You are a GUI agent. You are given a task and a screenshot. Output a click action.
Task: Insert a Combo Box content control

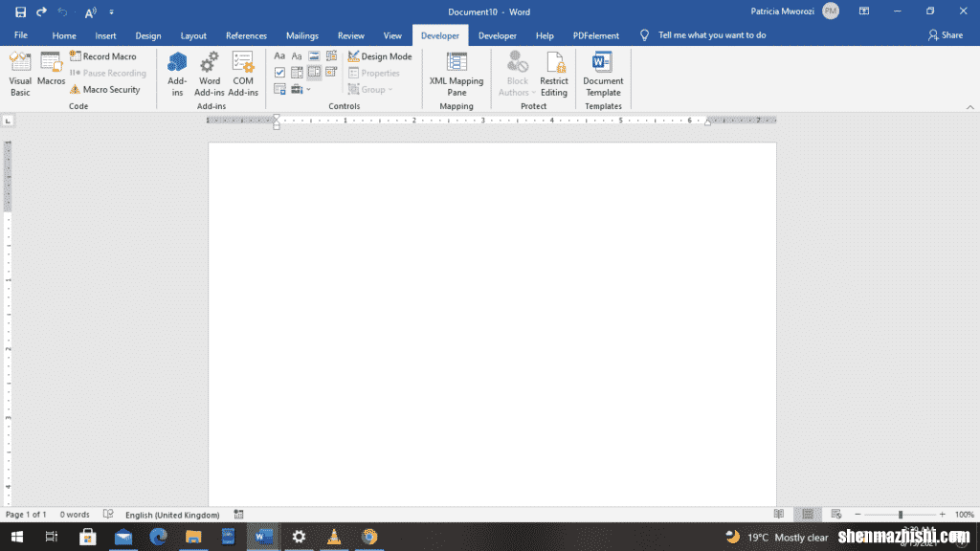point(297,73)
